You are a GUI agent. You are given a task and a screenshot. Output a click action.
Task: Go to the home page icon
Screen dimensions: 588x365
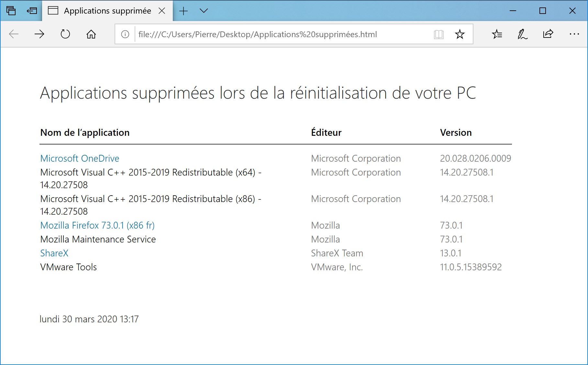click(x=91, y=34)
